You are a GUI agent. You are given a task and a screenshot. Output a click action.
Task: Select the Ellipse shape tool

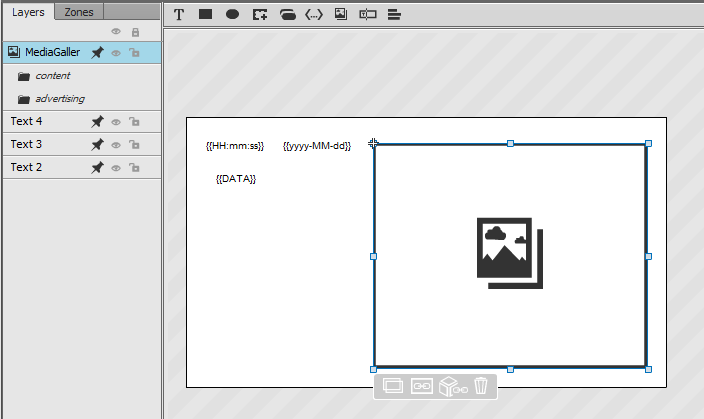(232, 14)
